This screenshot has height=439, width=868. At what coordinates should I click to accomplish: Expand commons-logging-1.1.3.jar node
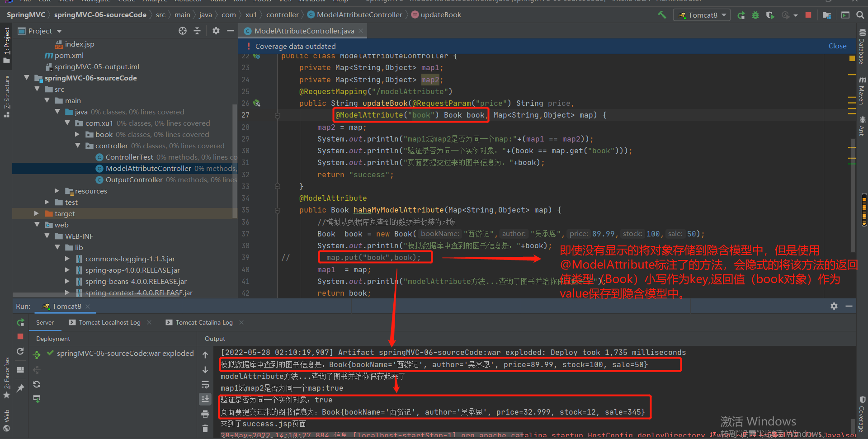click(x=67, y=259)
